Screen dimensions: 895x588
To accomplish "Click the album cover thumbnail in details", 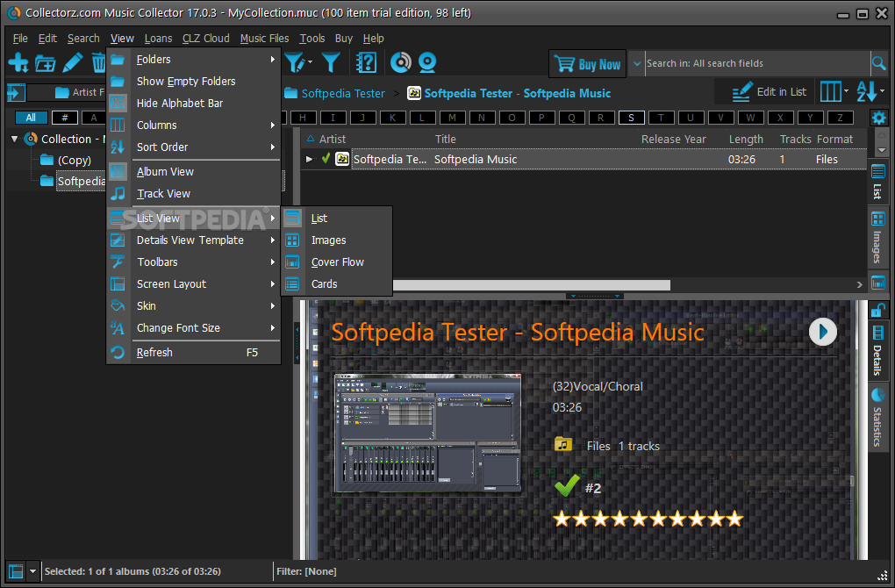I will pyautogui.click(x=427, y=434).
